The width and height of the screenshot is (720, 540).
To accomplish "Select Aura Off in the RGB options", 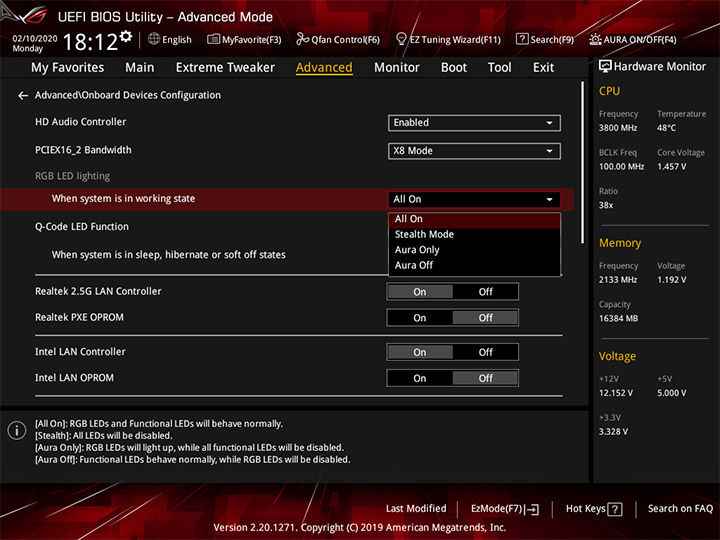I will (x=414, y=266).
